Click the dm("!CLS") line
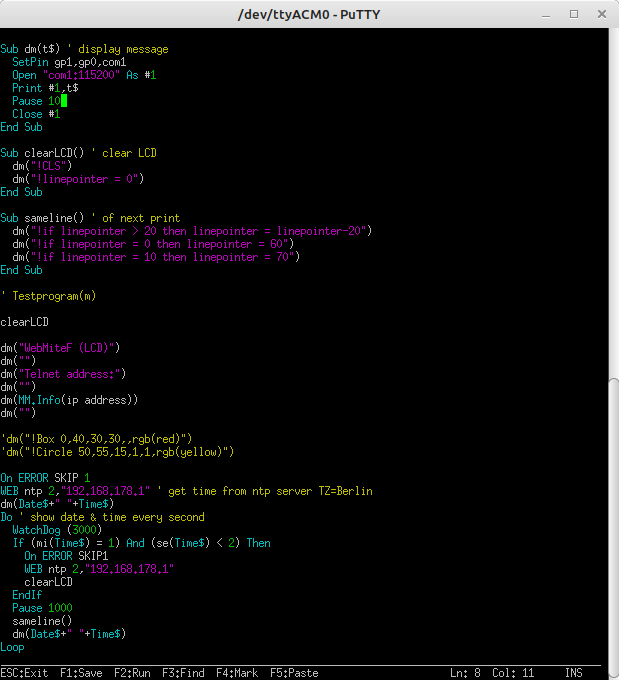The height and width of the screenshot is (680, 619). tap(42, 166)
